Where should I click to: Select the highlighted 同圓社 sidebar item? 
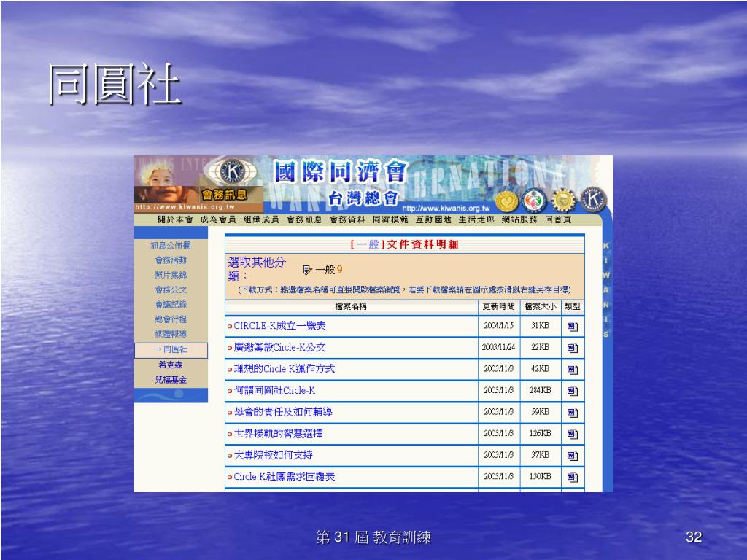[x=171, y=350]
